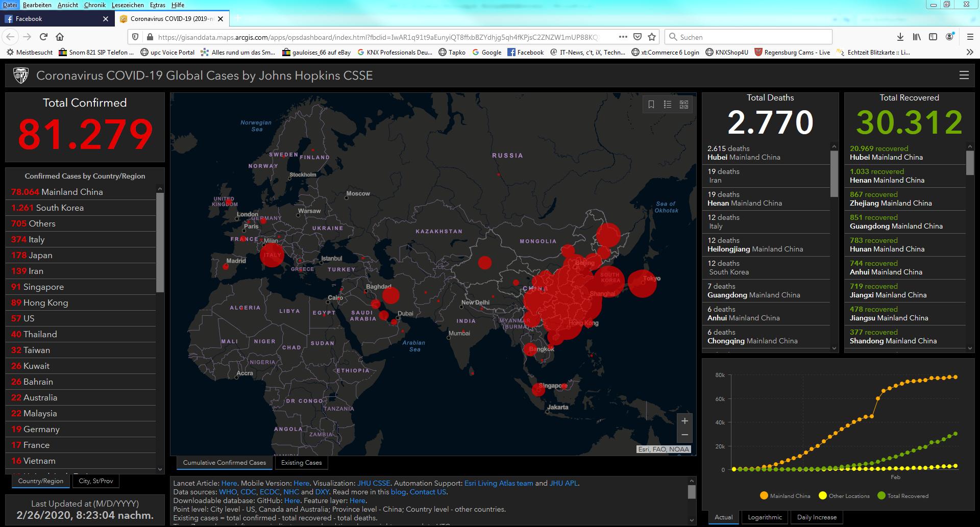Select the Existing Cases map tab

[301, 463]
